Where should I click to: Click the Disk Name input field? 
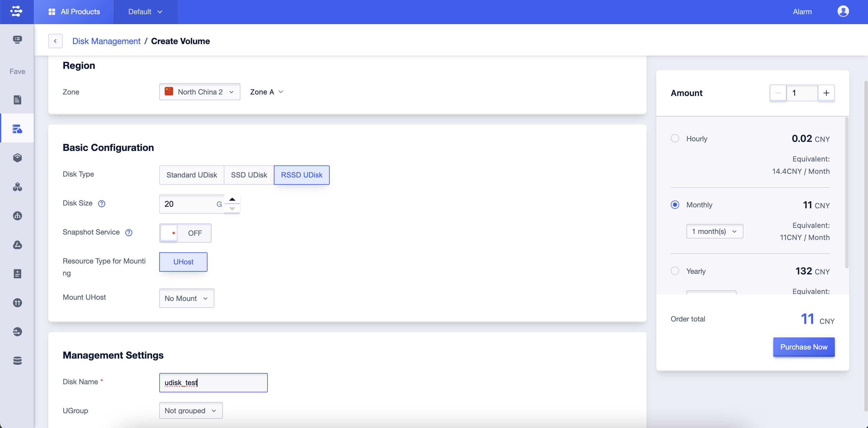pyautogui.click(x=213, y=383)
